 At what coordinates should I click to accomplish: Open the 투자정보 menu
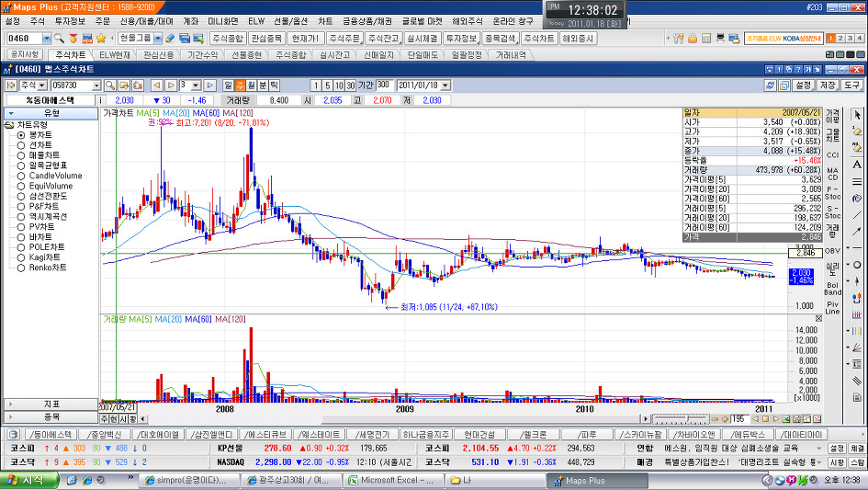[69, 20]
